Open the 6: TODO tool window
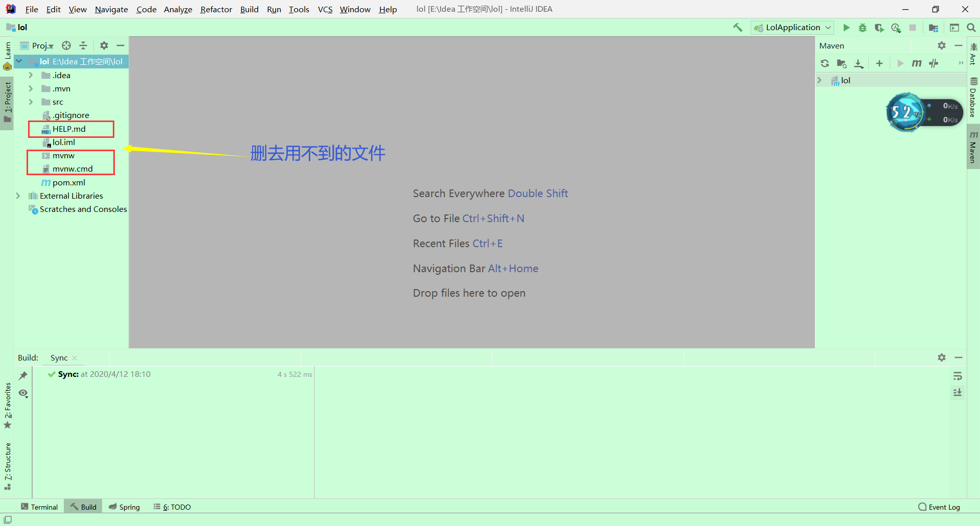This screenshot has height=526, width=980. coord(172,507)
